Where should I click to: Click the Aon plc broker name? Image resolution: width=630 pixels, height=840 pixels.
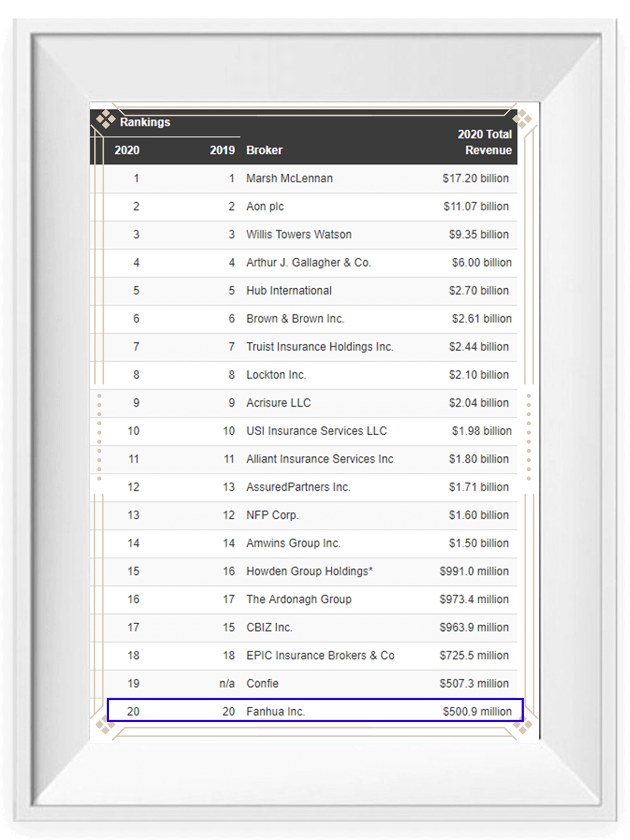265,206
